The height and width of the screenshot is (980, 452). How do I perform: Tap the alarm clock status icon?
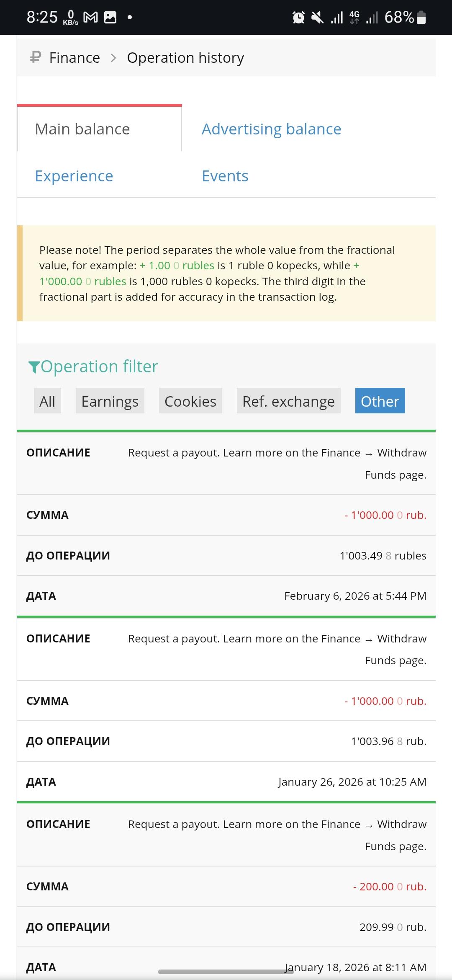(298, 18)
